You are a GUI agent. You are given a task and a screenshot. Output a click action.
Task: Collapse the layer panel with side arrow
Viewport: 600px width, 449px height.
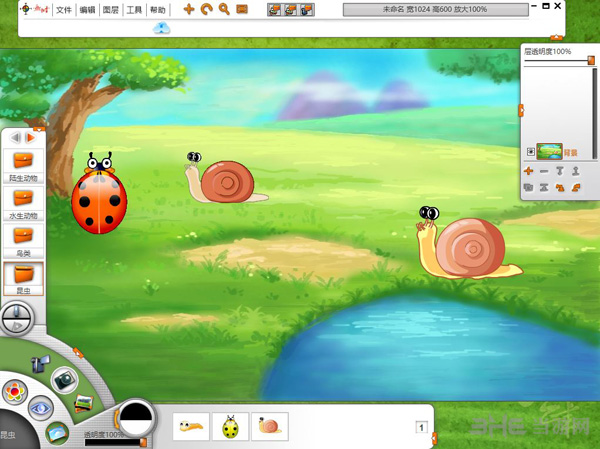520,108
